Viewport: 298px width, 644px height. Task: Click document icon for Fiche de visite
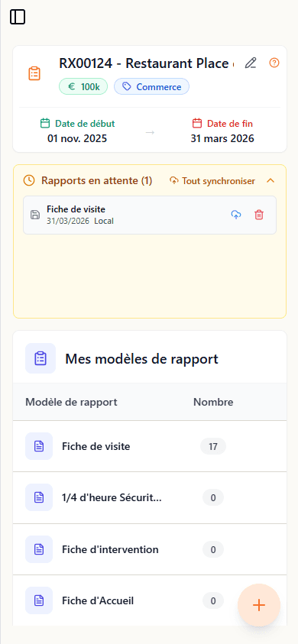click(x=39, y=446)
